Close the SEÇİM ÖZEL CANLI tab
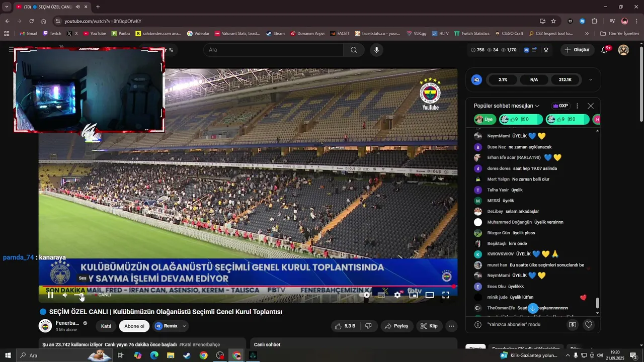644x362 pixels. tap(86, 7)
